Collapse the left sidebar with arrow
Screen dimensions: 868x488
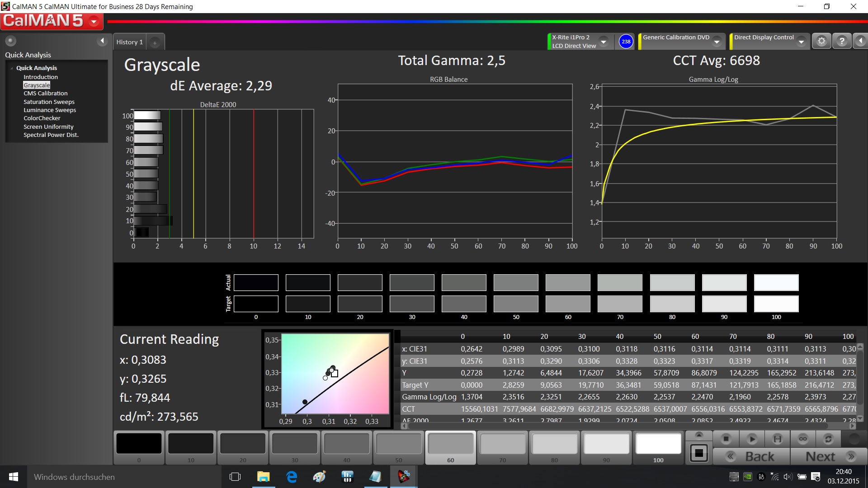[102, 41]
